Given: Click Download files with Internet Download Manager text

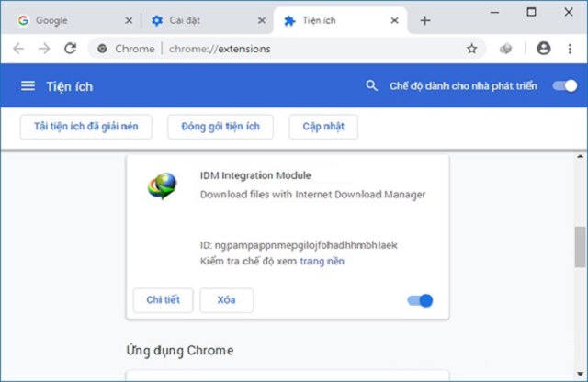Looking at the screenshot, I should pos(312,195).
